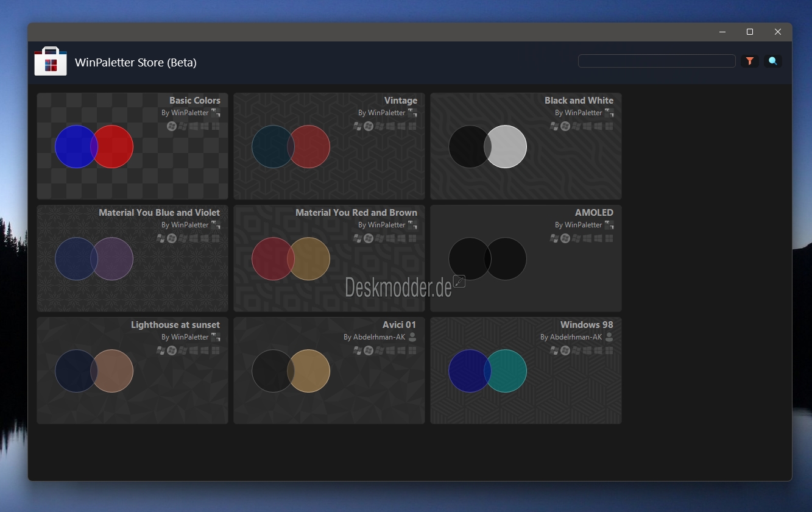Click user avatar icon on Windows 98 card
This screenshot has width=812, height=512.
(609, 336)
